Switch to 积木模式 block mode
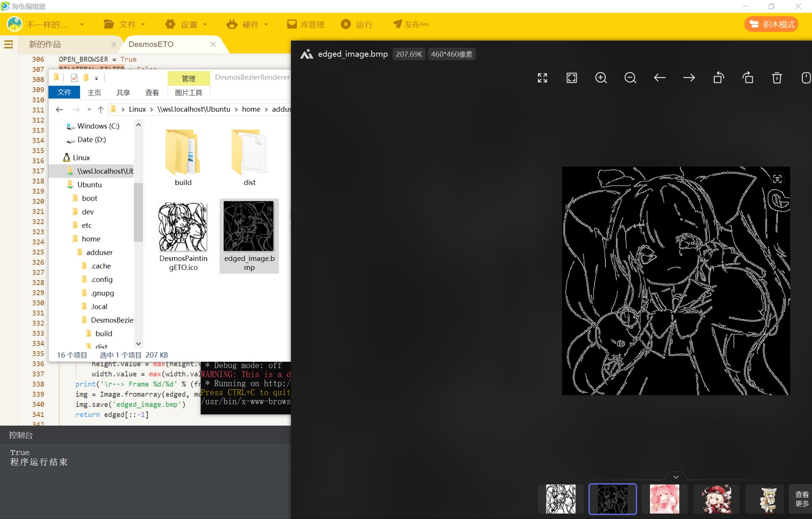 [x=772, y=25]
